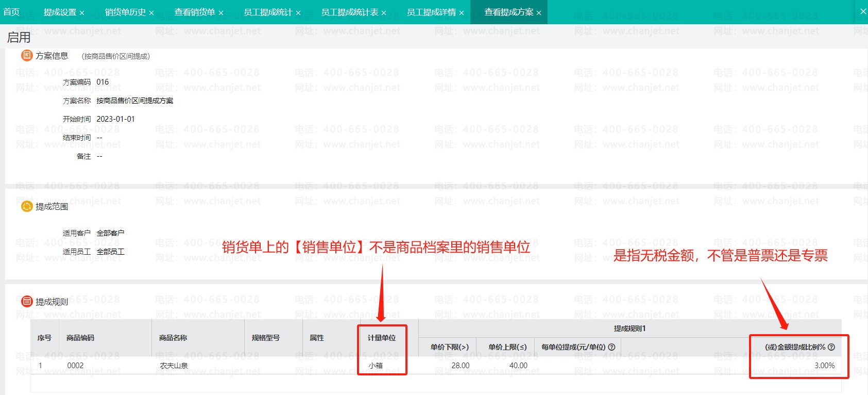Click the 方案信息 section icon
This screenshot has width=868, height=395.
(x=27, y=55)
